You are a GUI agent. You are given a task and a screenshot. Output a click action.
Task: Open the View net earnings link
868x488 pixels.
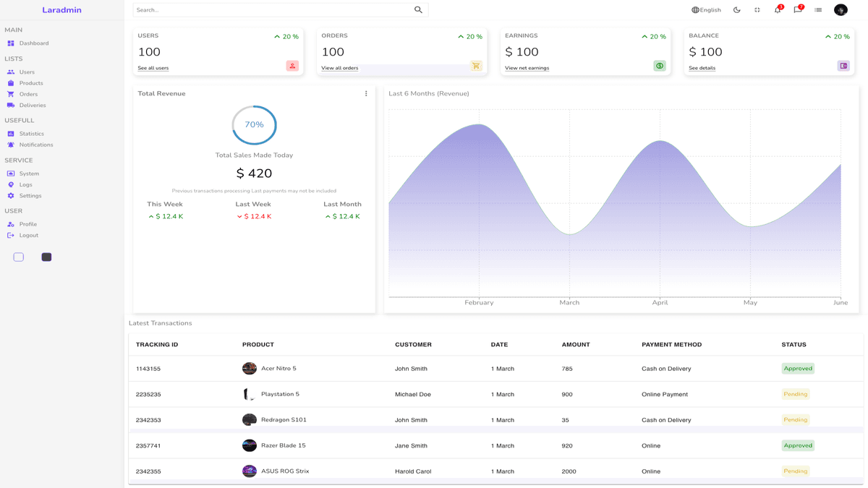(527, 68)
